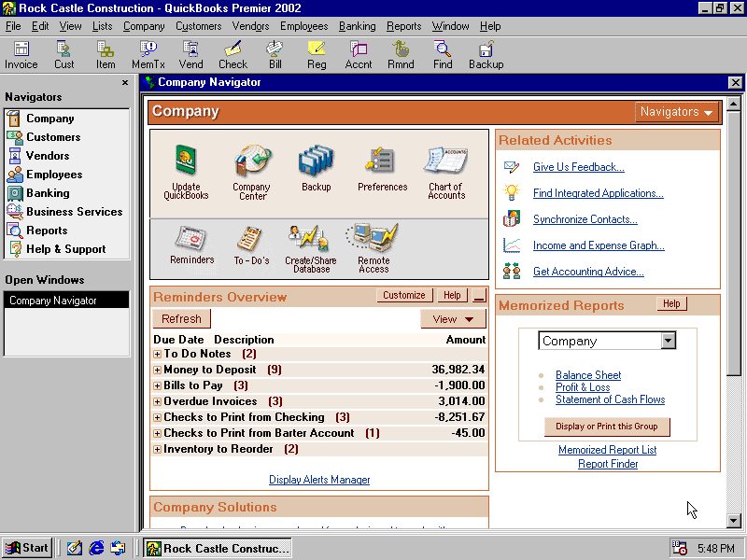
Task: Open the Company menu
Action: [x=144, y=26]
